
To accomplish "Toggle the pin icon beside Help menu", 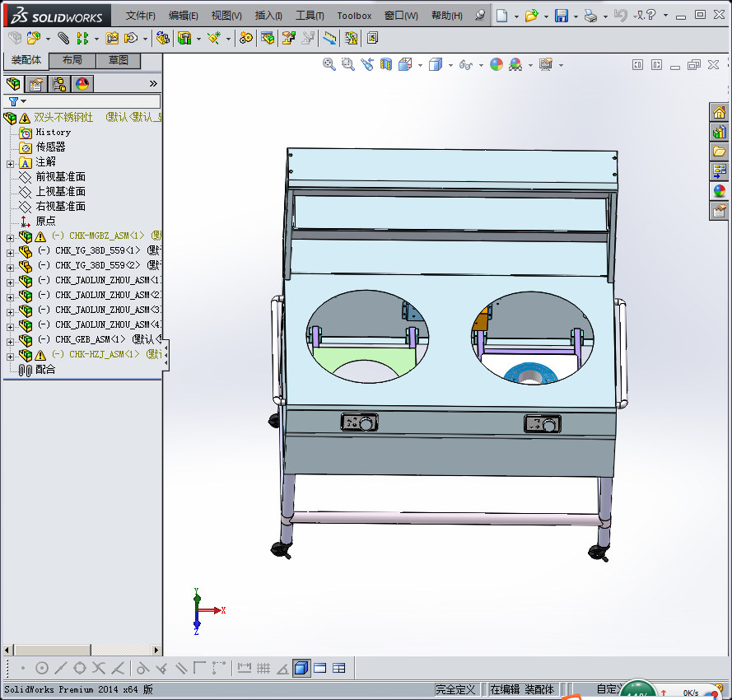I will click(x=480, y=16).
